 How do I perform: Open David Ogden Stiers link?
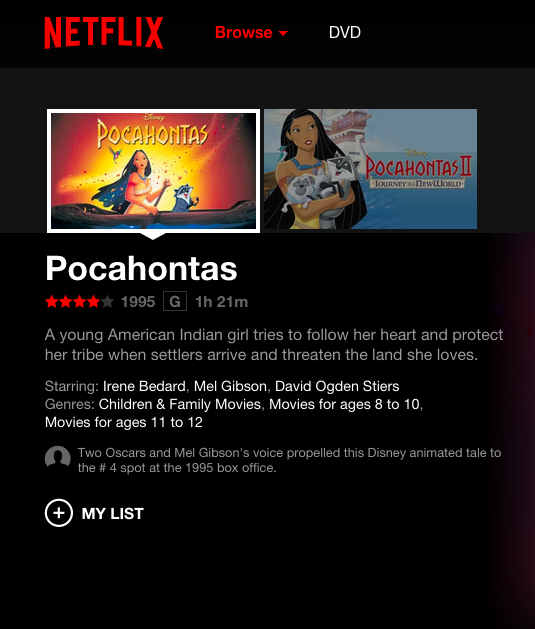click(x=337, y=386)
